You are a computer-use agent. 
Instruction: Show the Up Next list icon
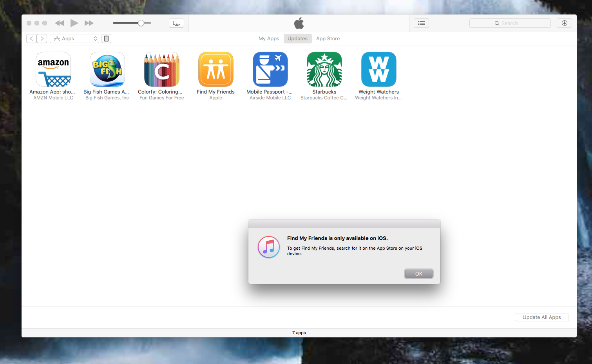[x=421, y=23]
